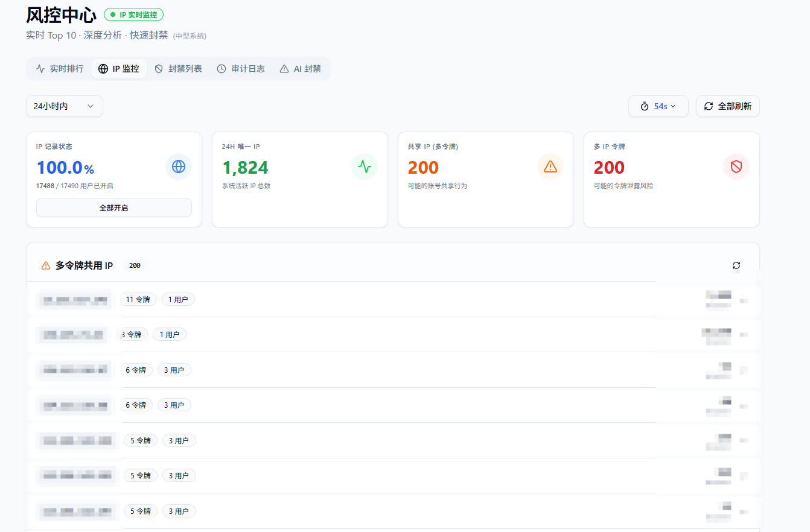The image size is (810, 532).
Task: Click the green IP 实时监控 status badge
Action: point(133,14)
